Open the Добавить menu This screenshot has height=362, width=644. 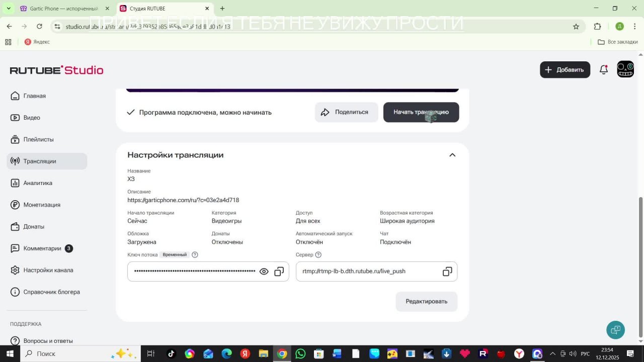point(565,70)
